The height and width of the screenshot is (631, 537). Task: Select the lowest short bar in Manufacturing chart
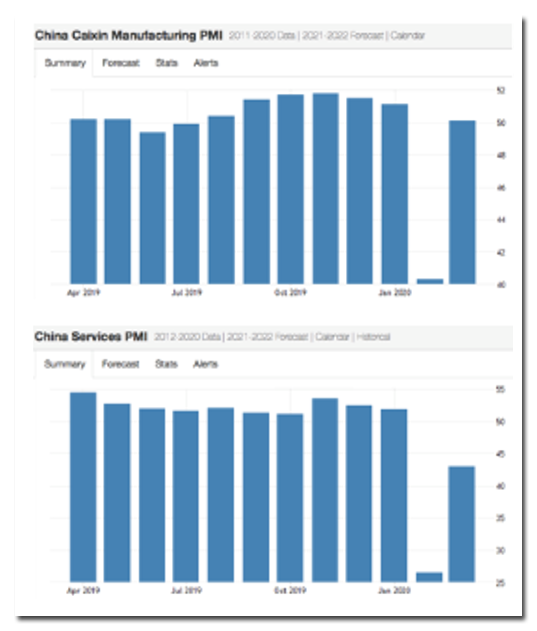click(x=430, y=281)
